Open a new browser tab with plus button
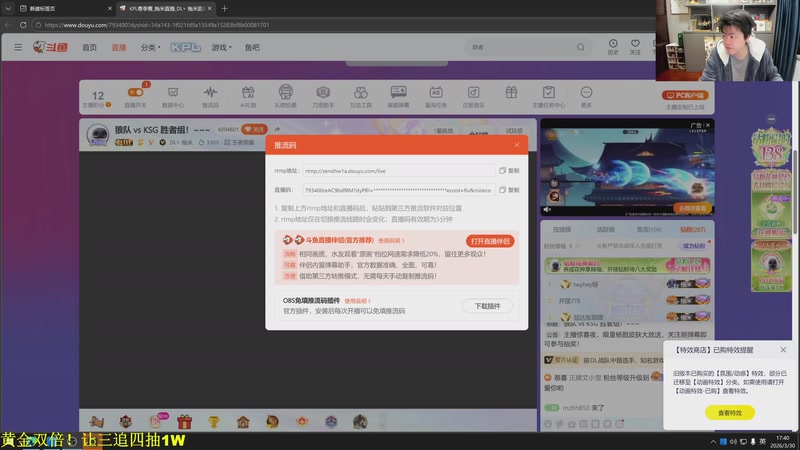 point(224,8)
